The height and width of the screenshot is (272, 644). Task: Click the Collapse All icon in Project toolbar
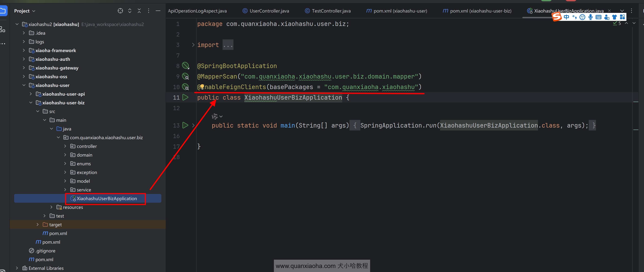pos(139,11)
